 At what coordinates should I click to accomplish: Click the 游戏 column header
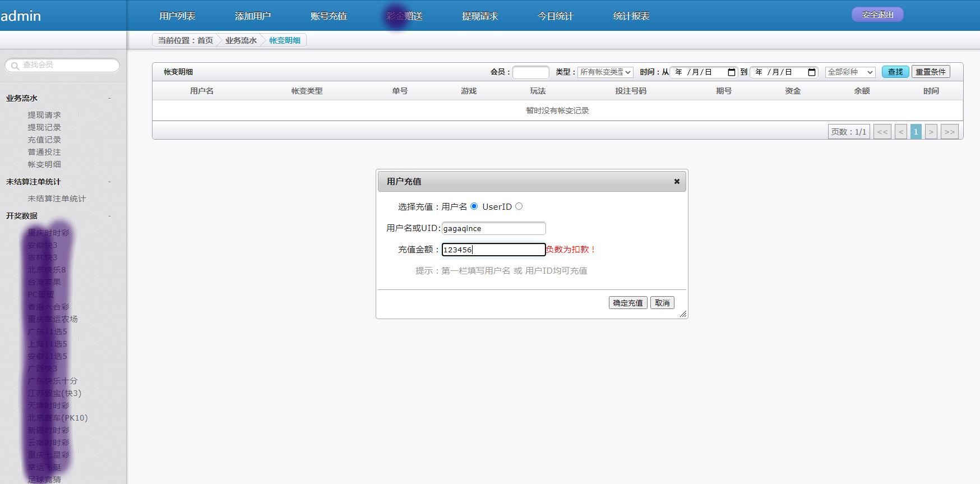469,91
